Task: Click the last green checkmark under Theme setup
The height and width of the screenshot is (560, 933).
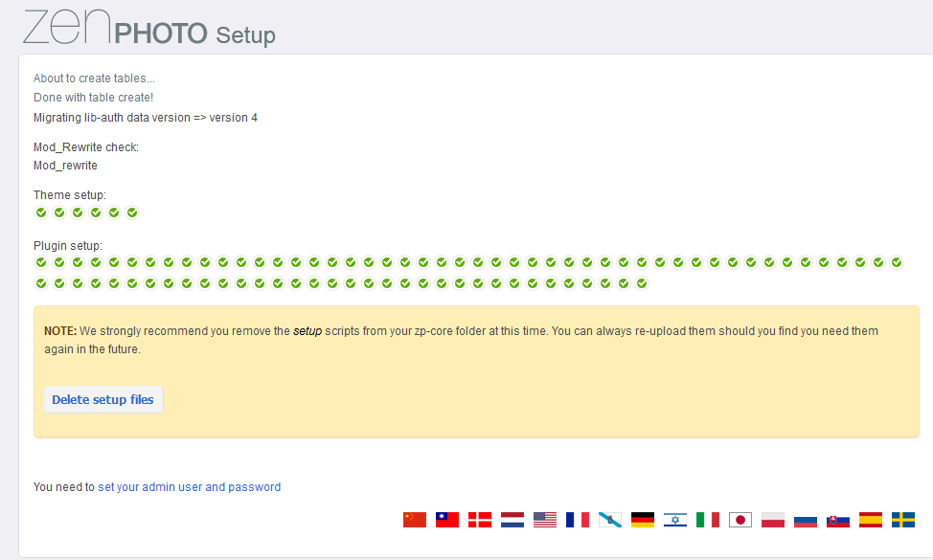Action: 132,213
